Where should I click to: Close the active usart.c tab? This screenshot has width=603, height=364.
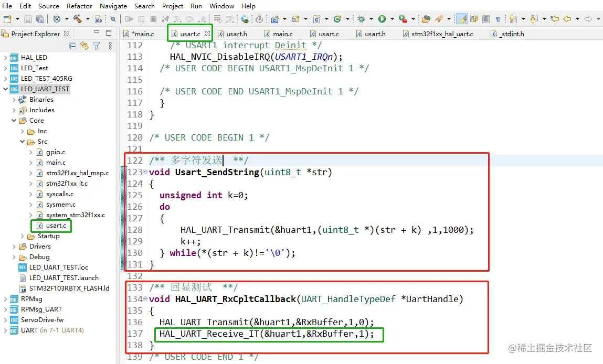pos(207,34)
